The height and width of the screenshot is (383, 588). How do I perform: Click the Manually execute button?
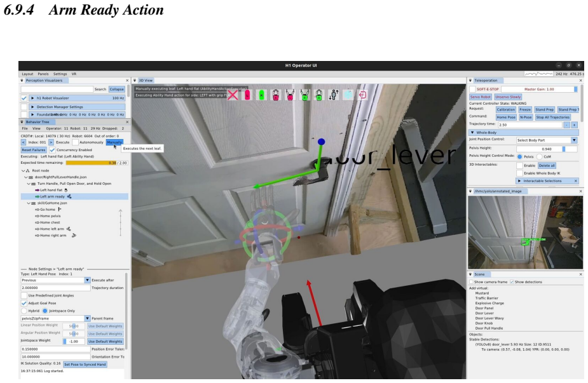tap(114, 142)
